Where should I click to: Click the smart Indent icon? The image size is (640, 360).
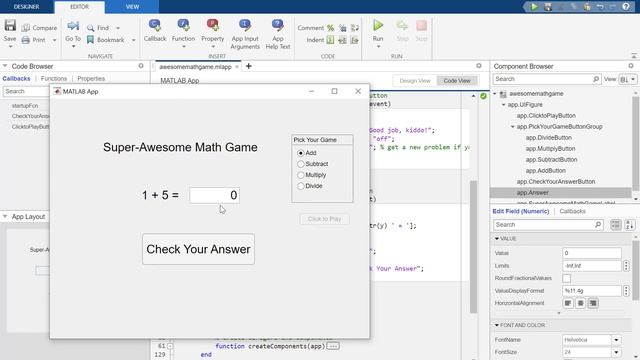[330, 40]
